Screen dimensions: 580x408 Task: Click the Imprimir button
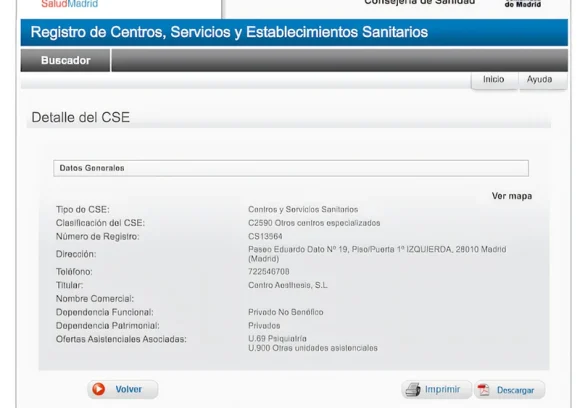[x=436, y=390]
